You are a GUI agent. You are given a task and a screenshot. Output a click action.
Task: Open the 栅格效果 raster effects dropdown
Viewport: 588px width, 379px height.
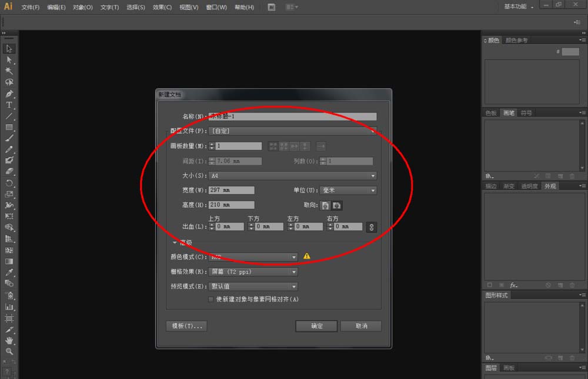(x=253, y=272)
